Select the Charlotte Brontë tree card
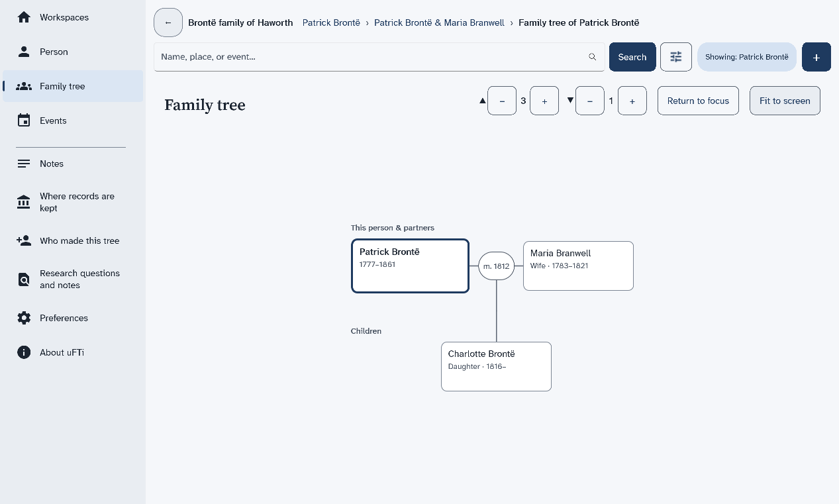The height and width of the screenshot is (504, 839). pos(496,366)
